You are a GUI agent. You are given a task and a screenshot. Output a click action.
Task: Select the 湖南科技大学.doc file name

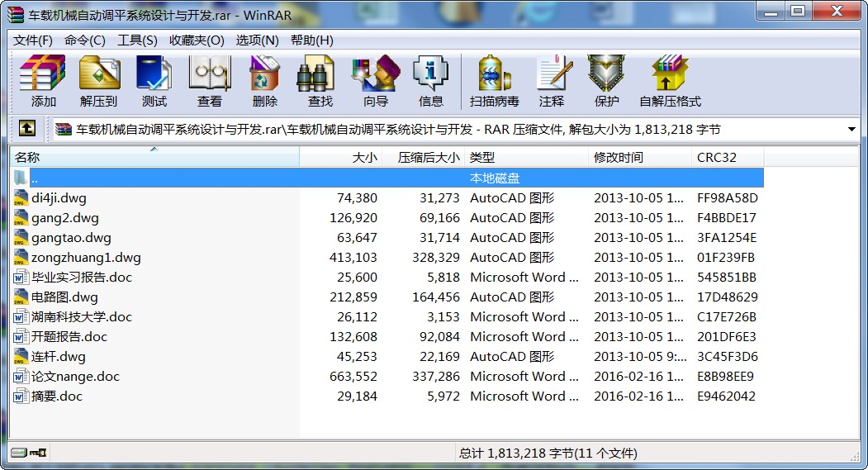[82, 317]
